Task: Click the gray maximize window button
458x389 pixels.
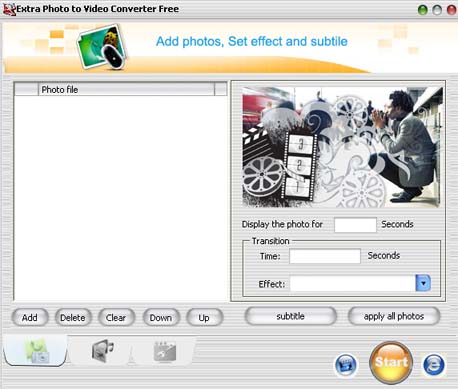Action: coord(437,10)
